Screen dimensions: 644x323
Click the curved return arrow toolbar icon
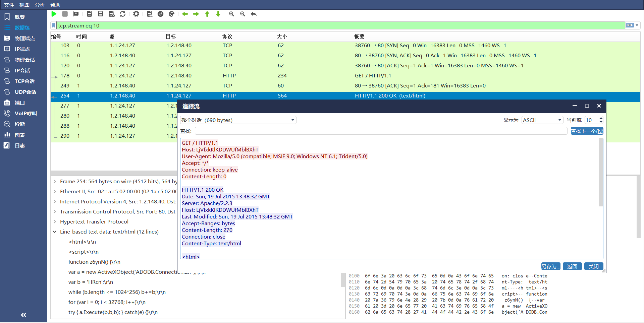tap(254, 14)
